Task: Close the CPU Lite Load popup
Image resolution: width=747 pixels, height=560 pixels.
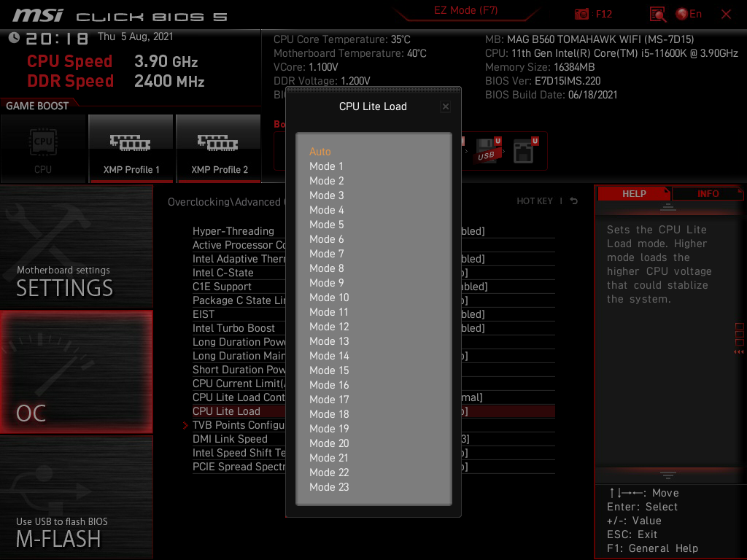Action: (446, 106)
